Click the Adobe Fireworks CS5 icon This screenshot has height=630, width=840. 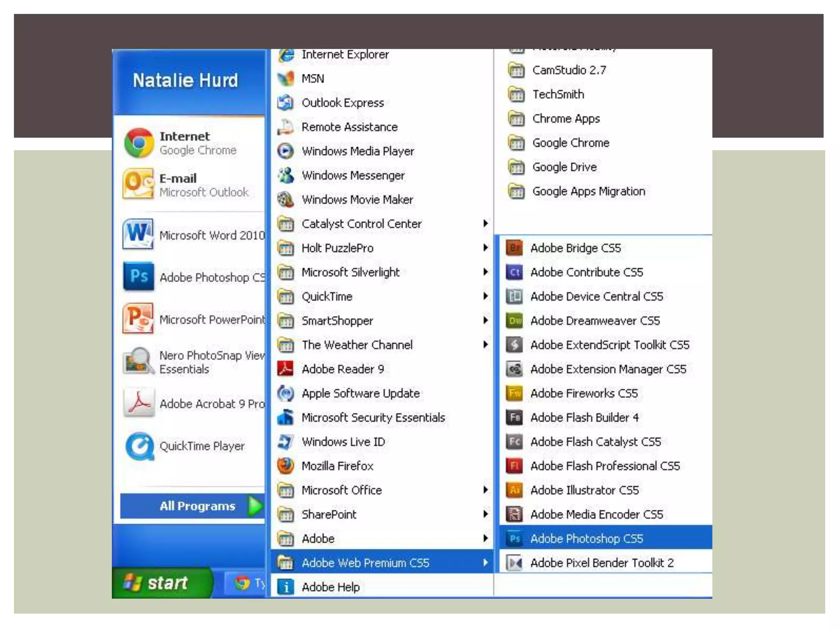pos(514,393)
